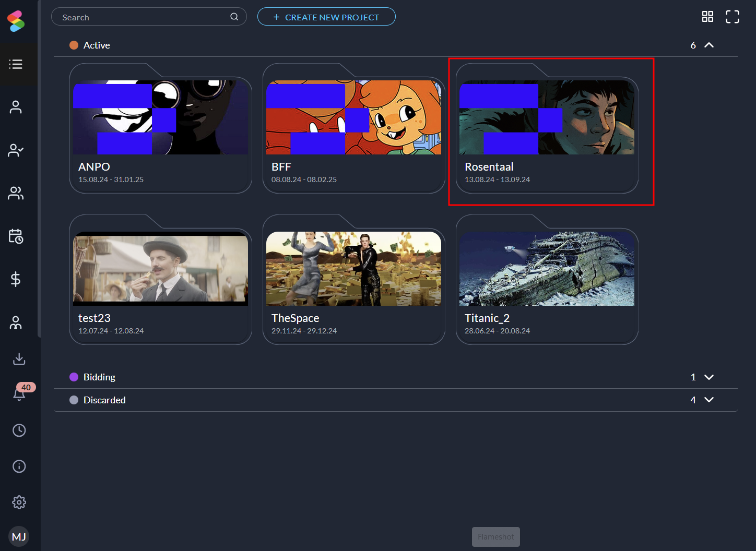Screen dimensions: 756x551
Task: Enter fullscreen mode icon
Action: (733, 17)
